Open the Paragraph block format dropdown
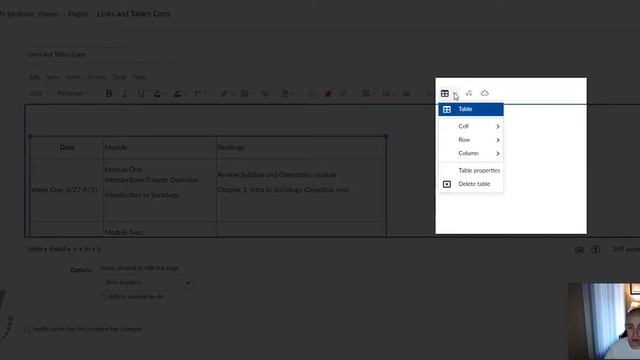 [73, 93]
